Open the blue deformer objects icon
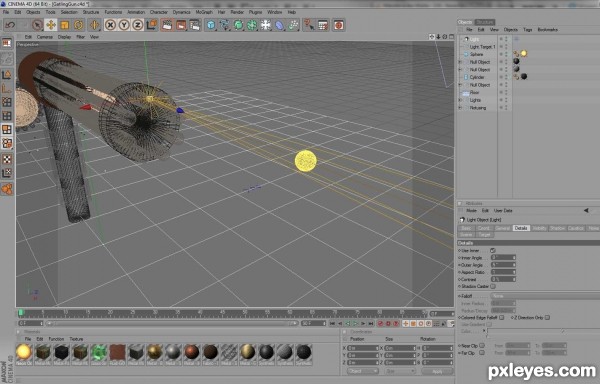Screen dimensions: 600x384 (x=280, y=25)
